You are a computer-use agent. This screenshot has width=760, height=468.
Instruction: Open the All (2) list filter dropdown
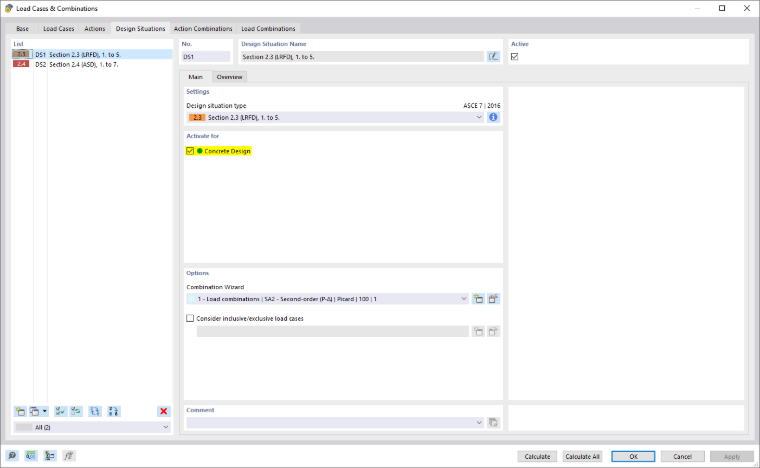pos(166,427)
